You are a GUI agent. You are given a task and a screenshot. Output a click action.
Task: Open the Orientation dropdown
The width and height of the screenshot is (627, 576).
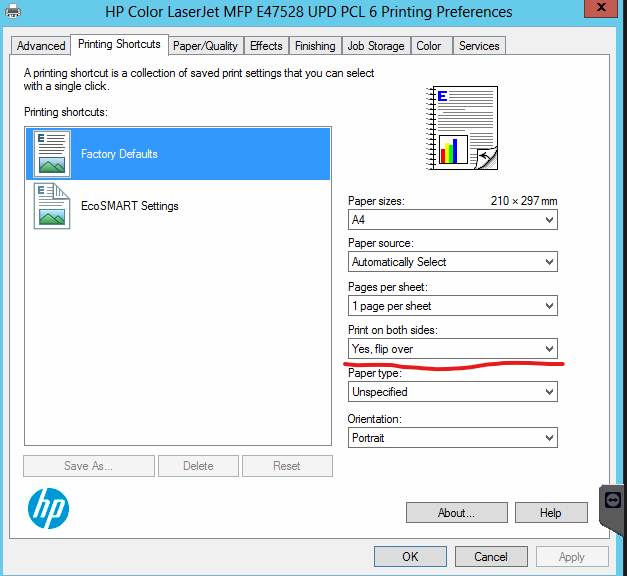tap(453, 438)
